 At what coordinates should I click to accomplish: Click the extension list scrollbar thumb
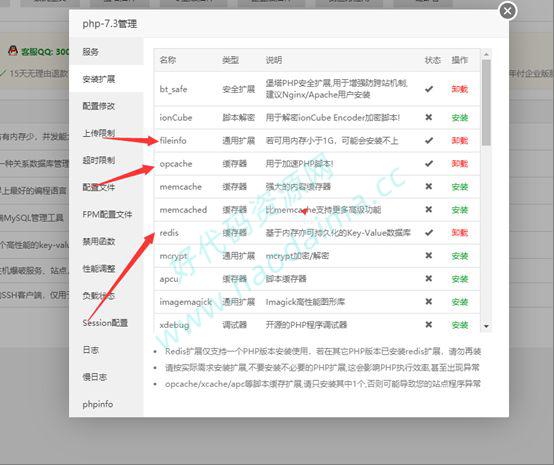pos(486,102)
